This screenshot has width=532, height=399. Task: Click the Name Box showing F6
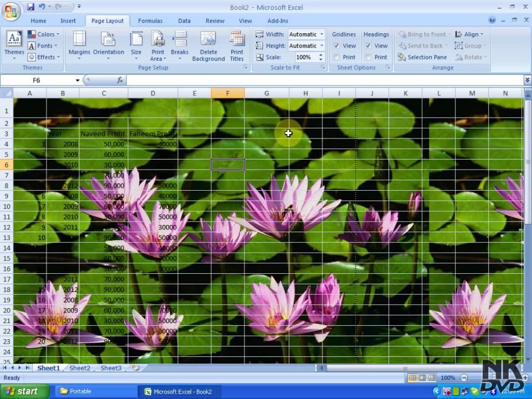[37, 80]
